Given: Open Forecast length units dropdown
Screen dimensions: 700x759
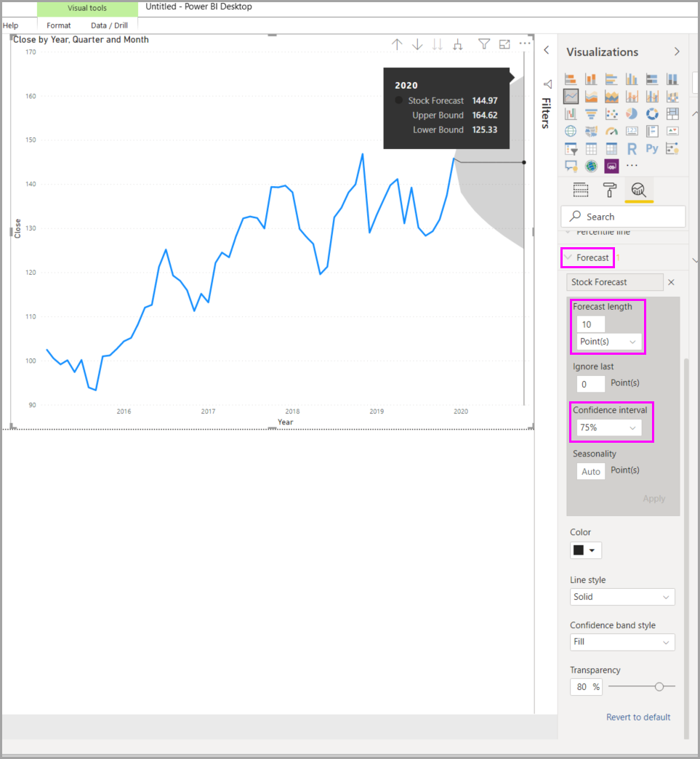Looking at the screenshot, I should click(x=609, y=342).
